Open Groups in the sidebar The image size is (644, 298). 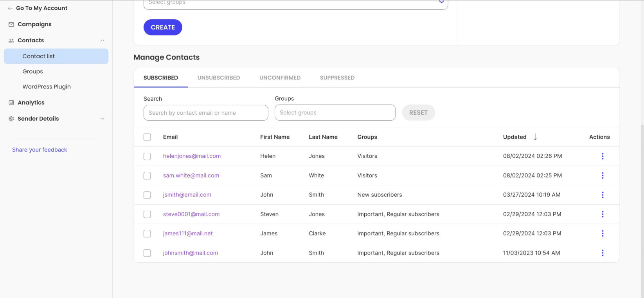tap(33, 72)
